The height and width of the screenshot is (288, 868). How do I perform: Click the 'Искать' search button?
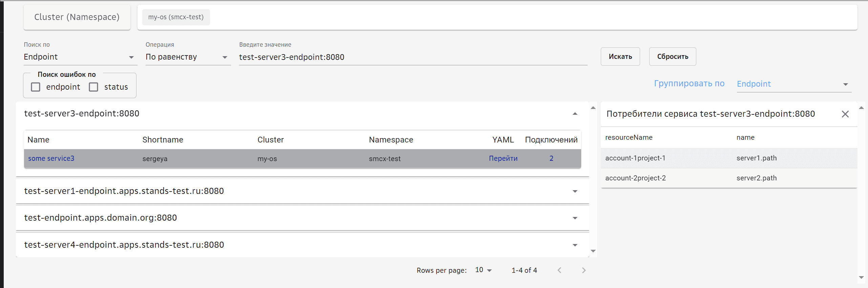tap(620, 57)
